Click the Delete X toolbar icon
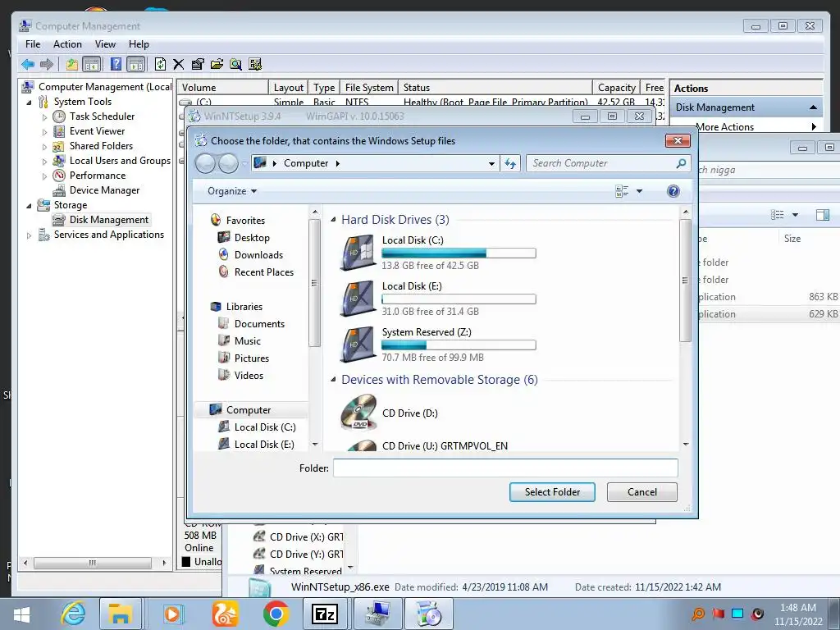 tap(178, 64)
